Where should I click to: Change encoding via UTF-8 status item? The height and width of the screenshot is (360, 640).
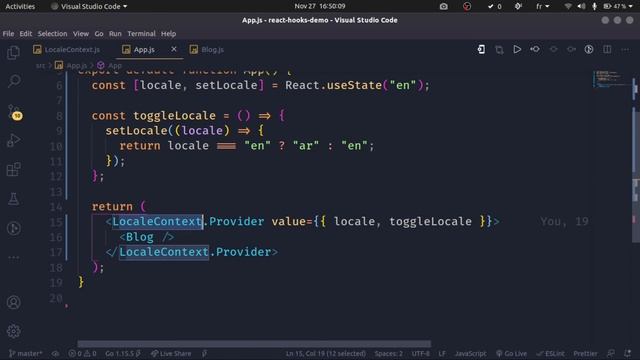tap(420, 353)
